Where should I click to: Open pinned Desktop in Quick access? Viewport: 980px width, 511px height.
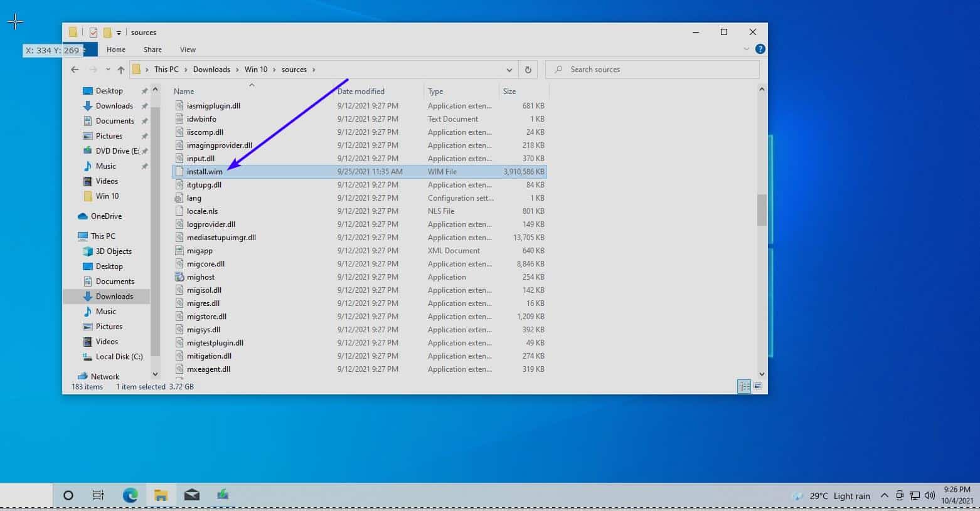pyautogui.click(x=109, y=91)
